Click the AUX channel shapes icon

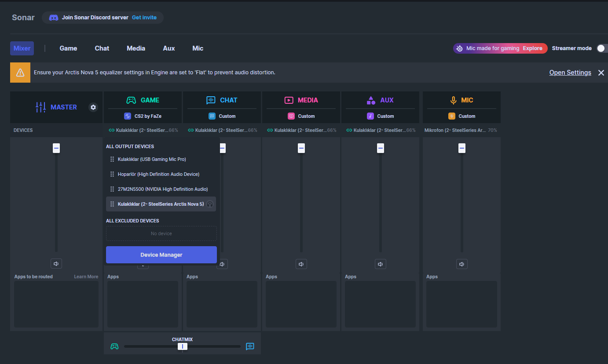point(371,100)
